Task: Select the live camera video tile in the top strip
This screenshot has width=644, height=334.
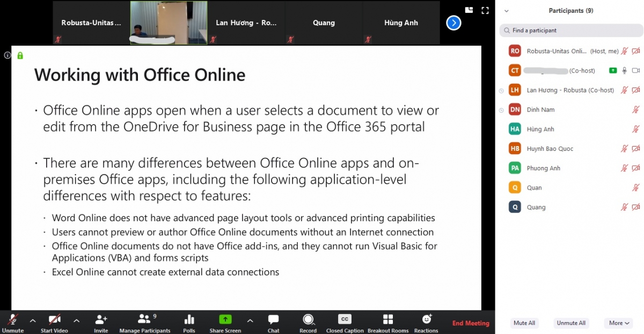Action: point(169,23)
